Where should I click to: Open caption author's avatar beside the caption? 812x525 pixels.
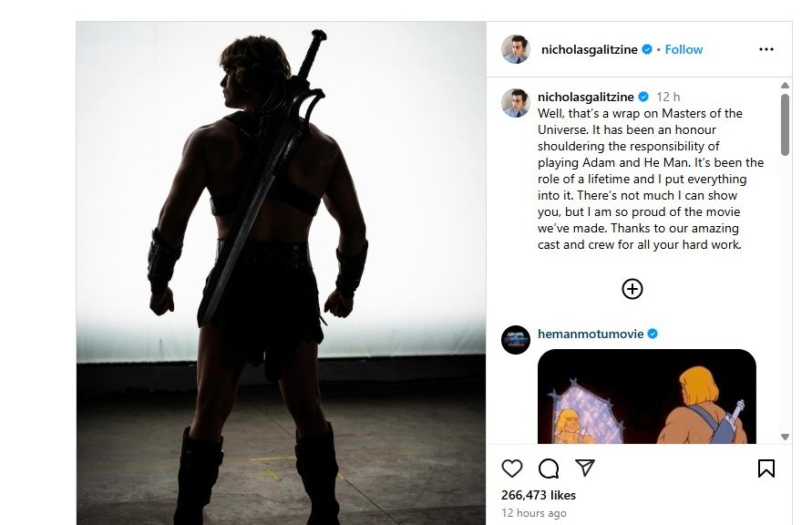516,102
